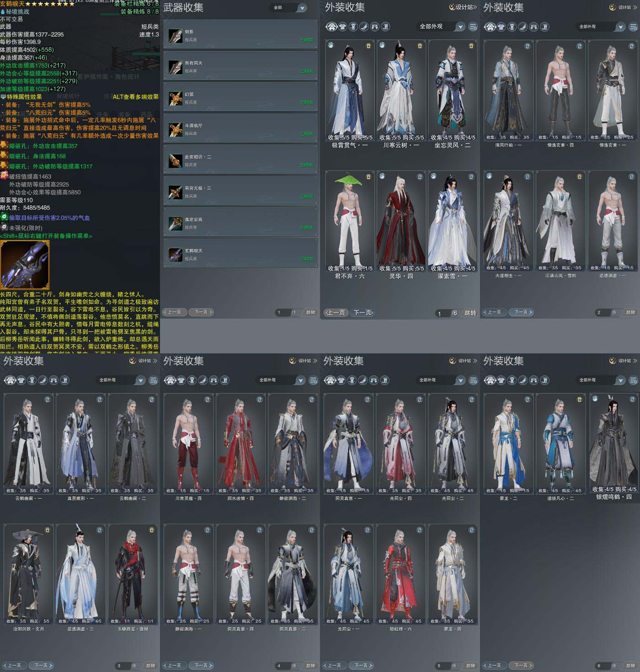Open the list settings icon beside 全部外观 on page 1
640x672 pixels.
click(473, 27)
